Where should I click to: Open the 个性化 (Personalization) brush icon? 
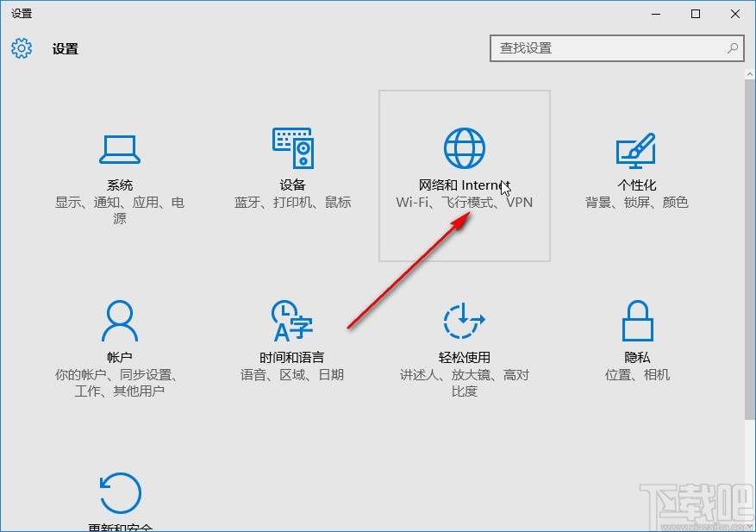pos(635,148)
